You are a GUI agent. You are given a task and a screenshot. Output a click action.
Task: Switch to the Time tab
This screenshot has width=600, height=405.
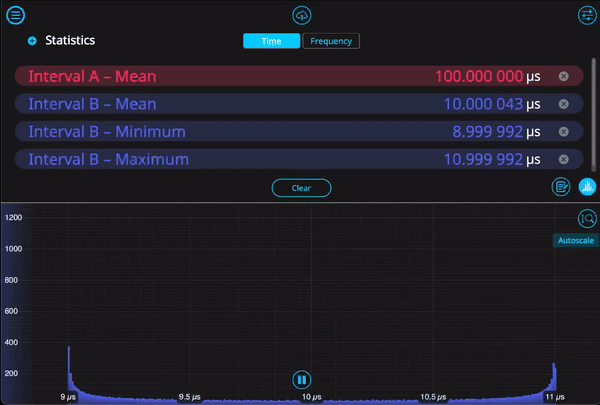point(272,41)
